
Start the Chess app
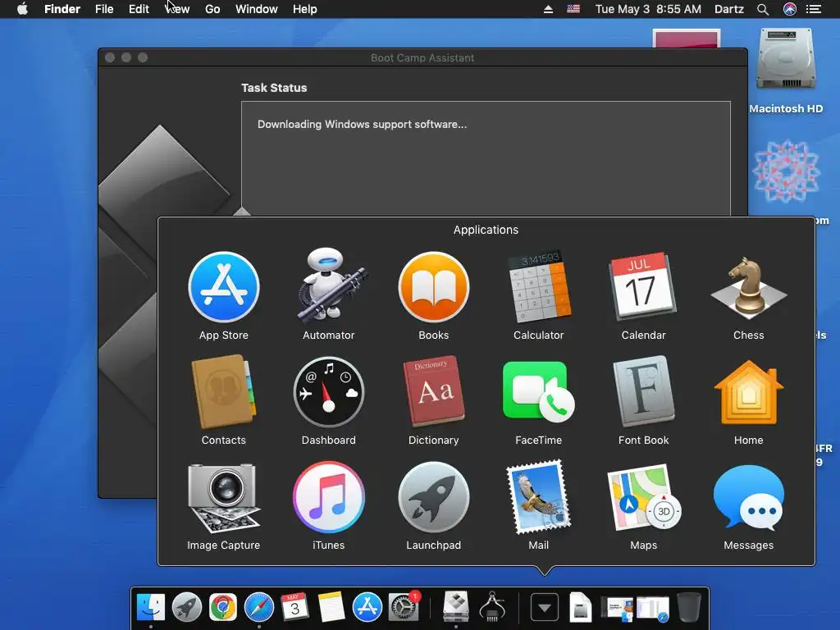tap(748, 288)
